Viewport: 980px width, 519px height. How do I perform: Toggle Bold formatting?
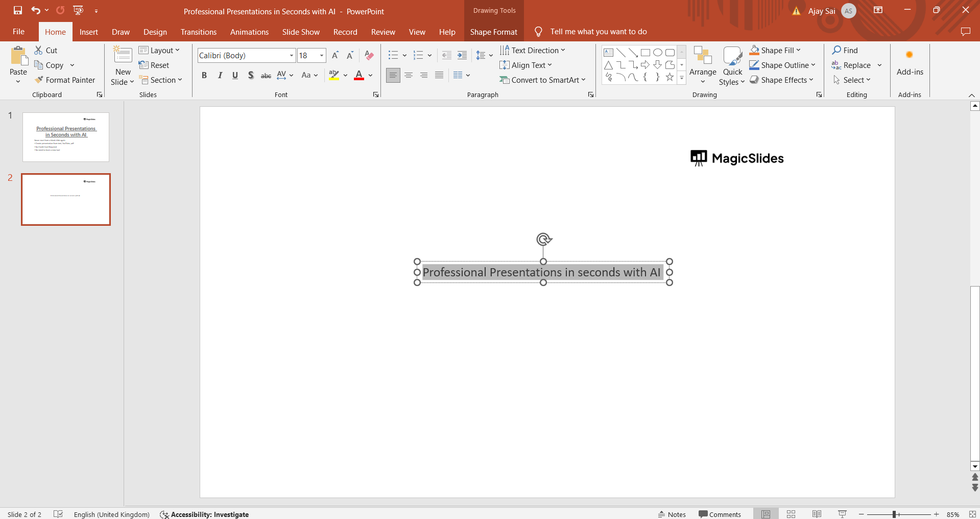pos(204,76)
